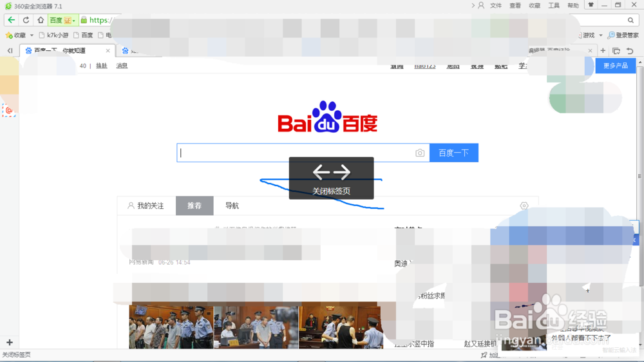The image size is (644, 362).
Task: Open 登录管家 login manager
Action: coord(623,35)
